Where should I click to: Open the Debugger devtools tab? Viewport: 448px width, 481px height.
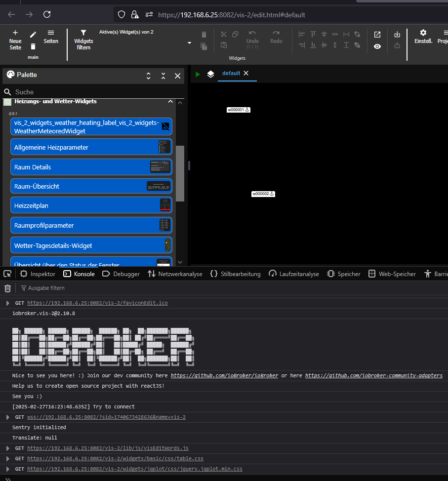coord(122,274)
